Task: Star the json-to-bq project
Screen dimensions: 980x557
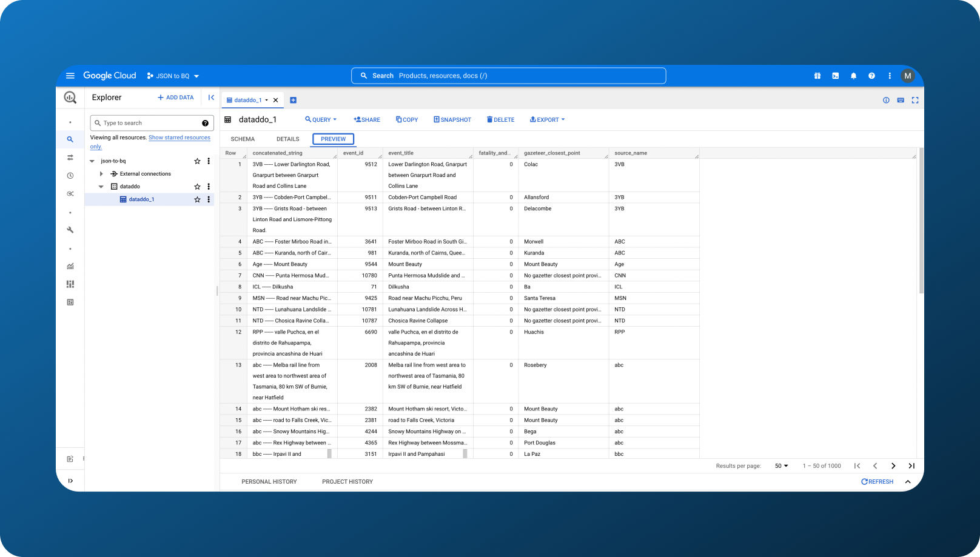Action: pos(197,161)
